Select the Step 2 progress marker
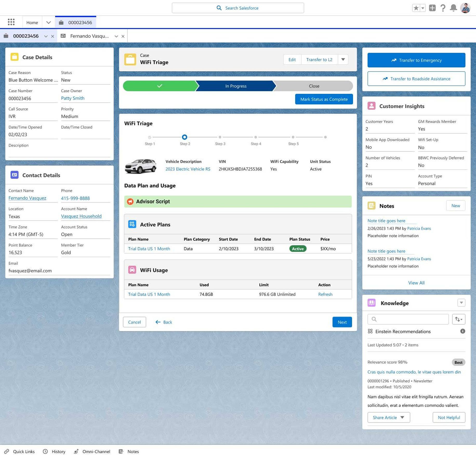 pos(184,137)
